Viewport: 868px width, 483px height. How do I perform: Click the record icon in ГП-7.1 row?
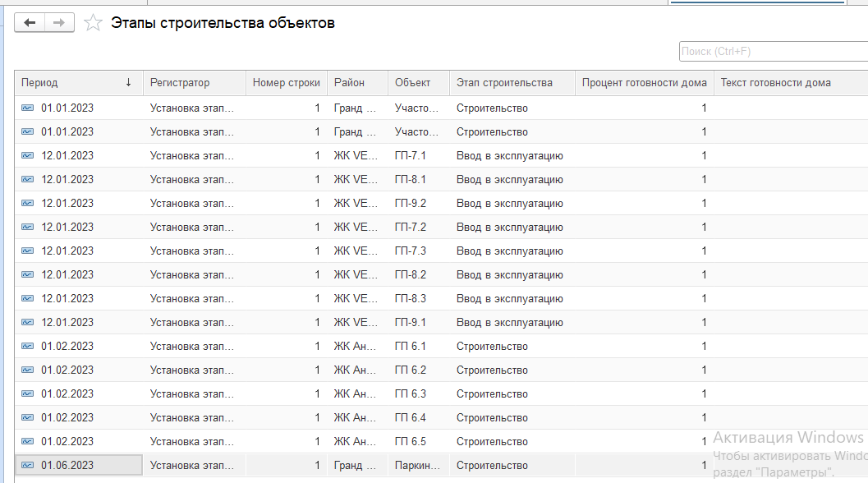pos(28,156)
